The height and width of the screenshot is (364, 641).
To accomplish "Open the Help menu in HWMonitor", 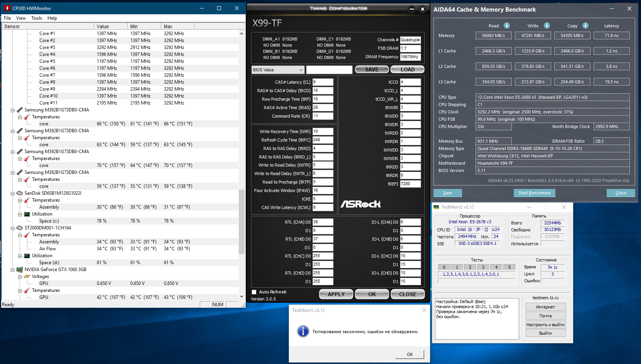I will click(x=52, y=18).
